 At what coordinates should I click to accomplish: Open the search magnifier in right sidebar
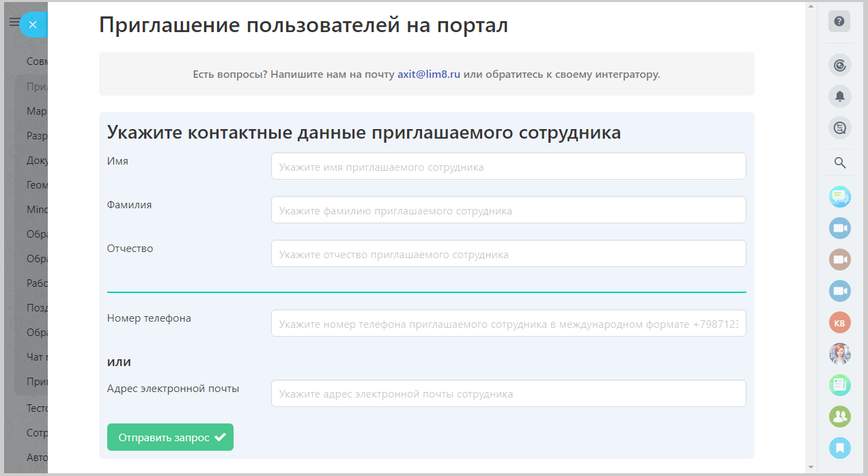(x=840, y=163)
